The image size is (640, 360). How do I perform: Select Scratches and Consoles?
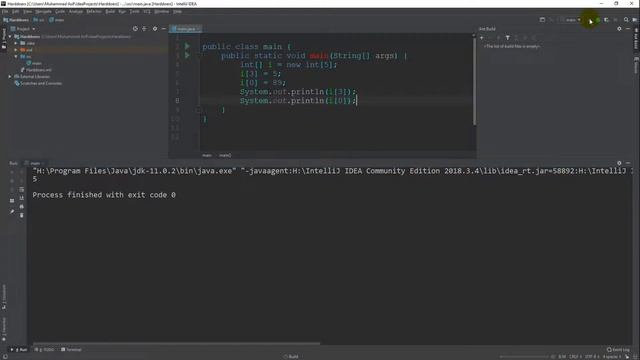(38, 83)
